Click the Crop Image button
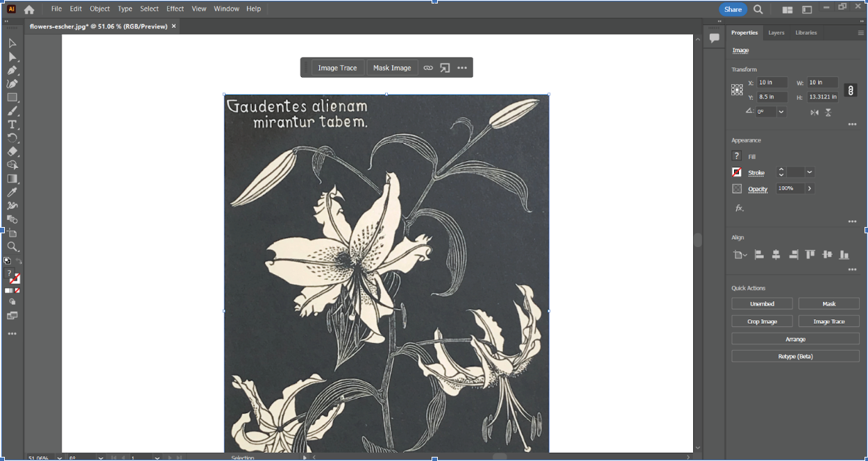868x461 pixels. pos(762,321)
